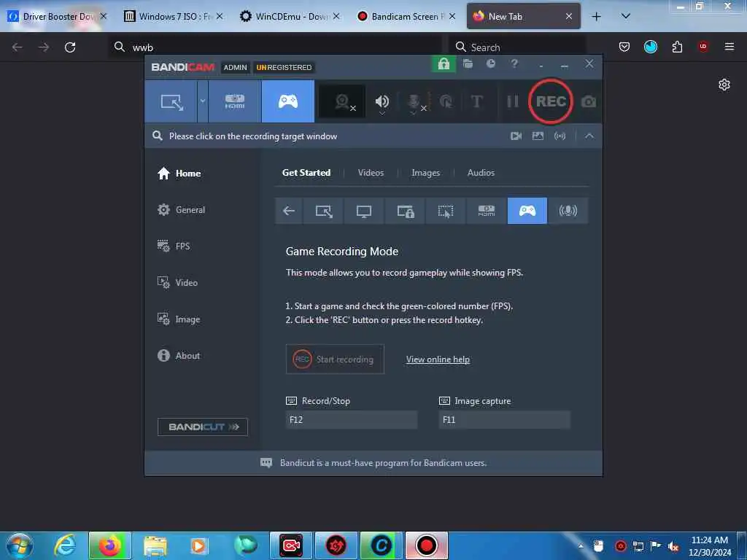Viewport: 747px width, 560px height.
Task: Click the video camera icon in target bar
Action: click(x=516, y=136)
